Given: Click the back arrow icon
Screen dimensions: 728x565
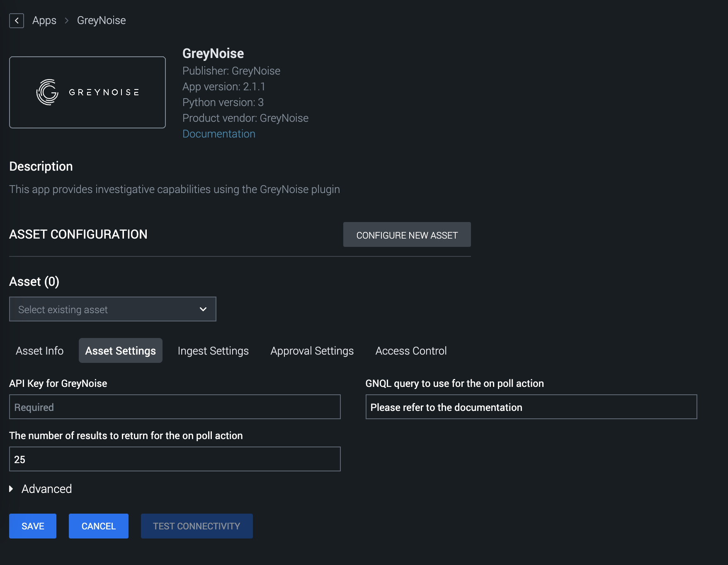Looking at the screenshot, I should coord(17,20).
